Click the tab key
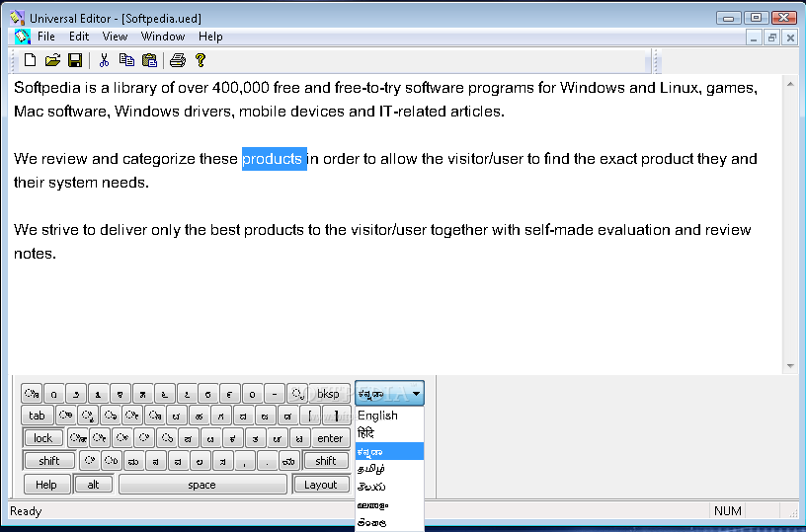Image resolution: width=806 pixels, height=532 pixels. (37, 416)
